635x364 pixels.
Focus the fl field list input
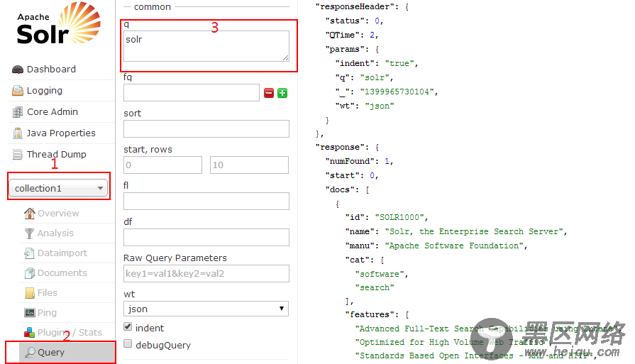coord(206,202)
